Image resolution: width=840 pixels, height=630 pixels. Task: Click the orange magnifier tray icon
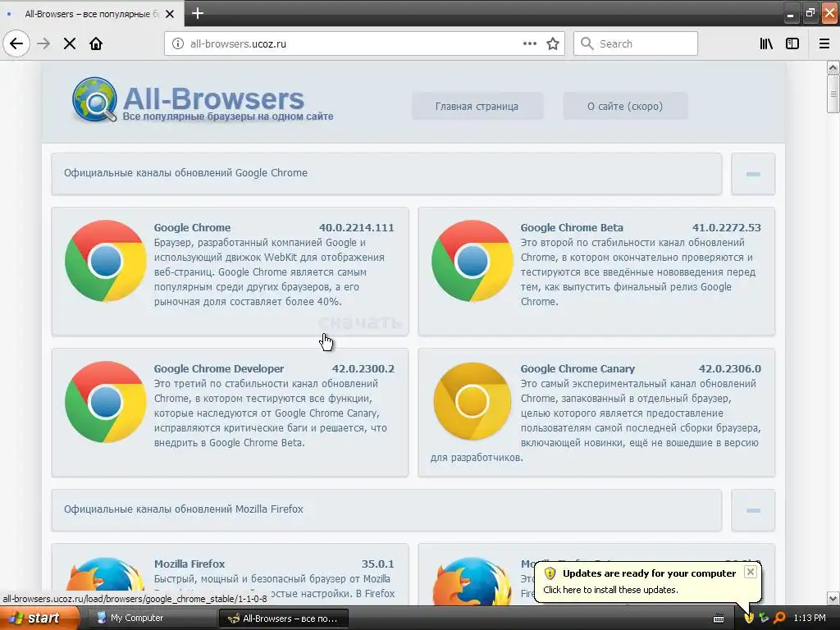(779, 618)
